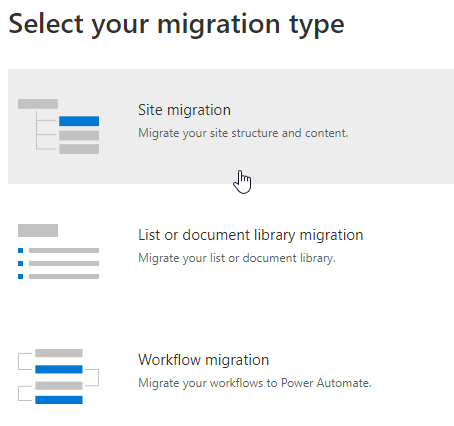Select the List or document library icon
This screenshot has width=454, height=426.
click(x=58, y=251)
